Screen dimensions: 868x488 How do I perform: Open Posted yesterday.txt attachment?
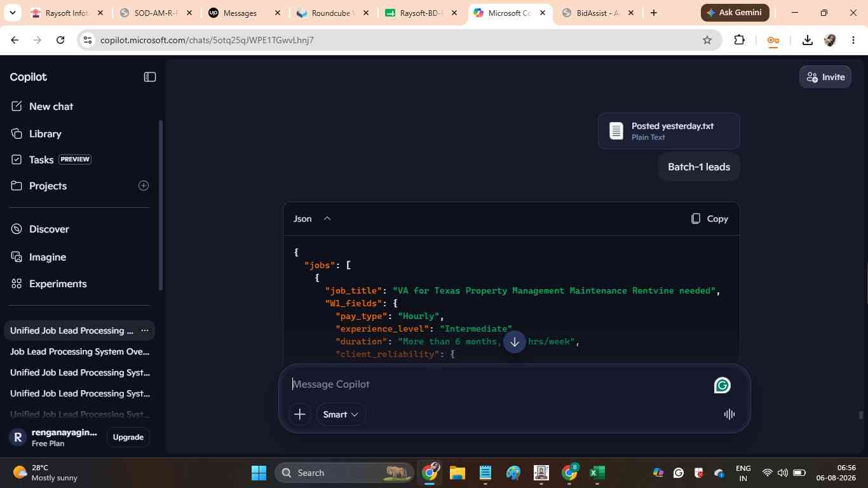pyautogui.click(x=668, y=131)
